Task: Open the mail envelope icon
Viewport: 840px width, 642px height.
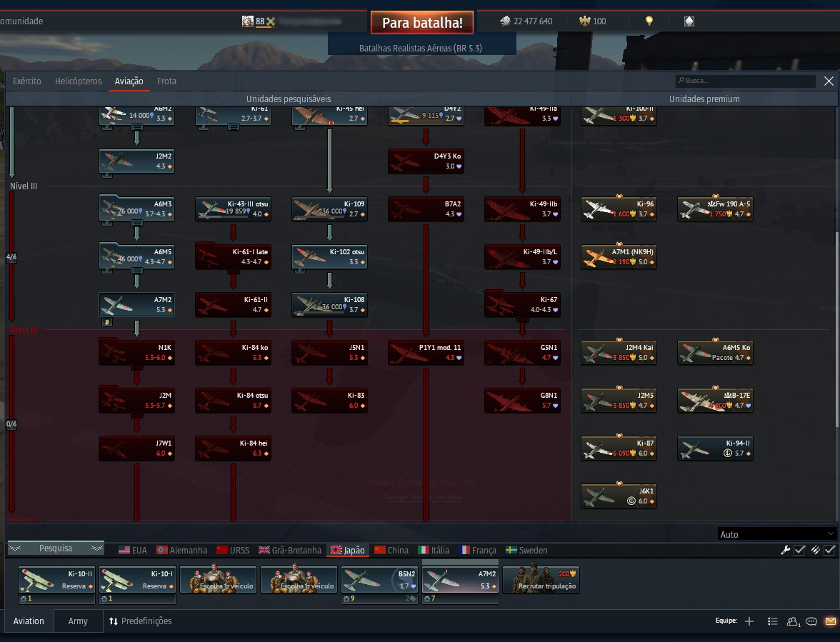Action: pos(830,621)
